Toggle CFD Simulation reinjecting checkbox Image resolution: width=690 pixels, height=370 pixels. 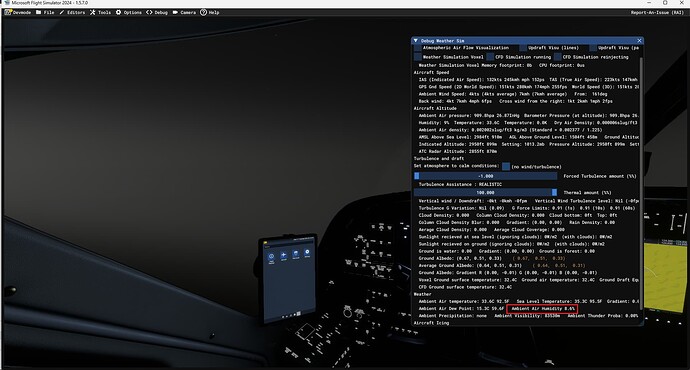coord(558,57)
